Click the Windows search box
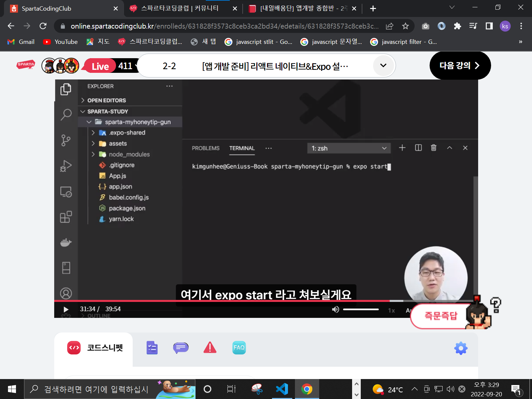532x399 pixels. (110, 389)
